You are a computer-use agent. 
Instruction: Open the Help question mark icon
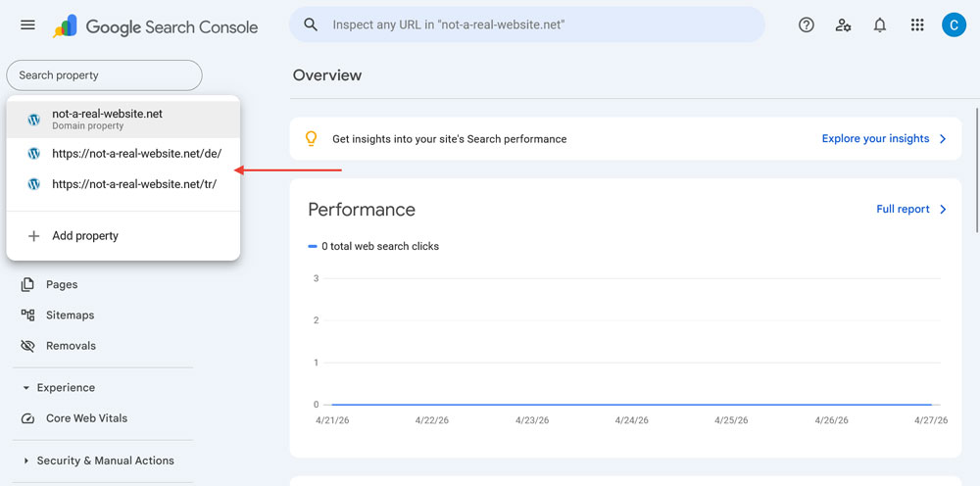[x=807, y=24]
